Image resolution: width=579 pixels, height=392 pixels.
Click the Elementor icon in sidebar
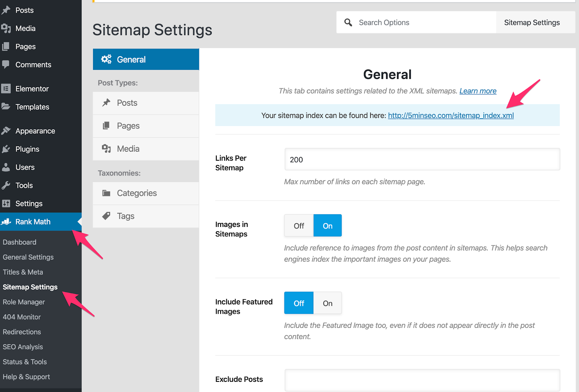(6, 89)
